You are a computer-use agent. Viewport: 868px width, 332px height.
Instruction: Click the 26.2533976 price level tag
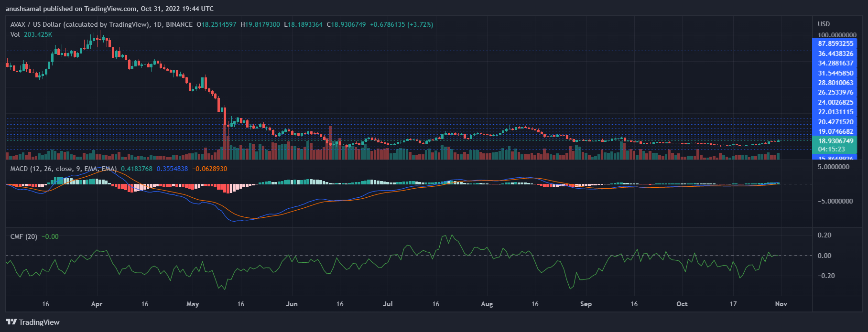[835, 92]
